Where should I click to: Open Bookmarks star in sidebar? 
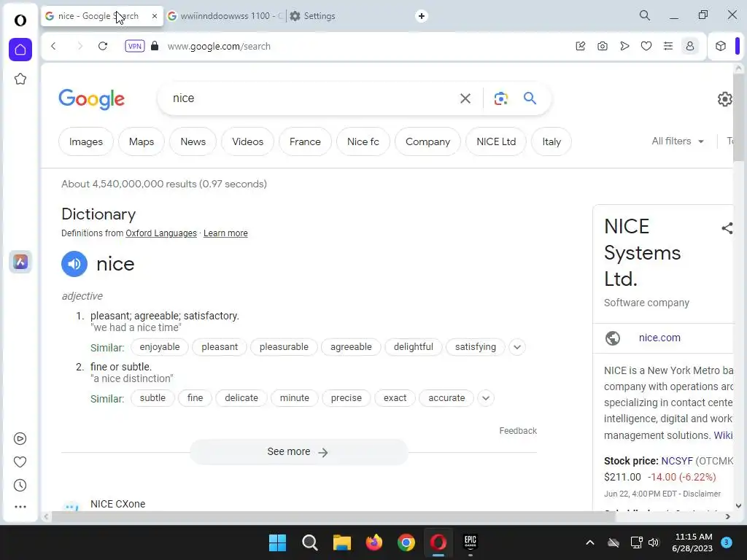coord(20,79)
